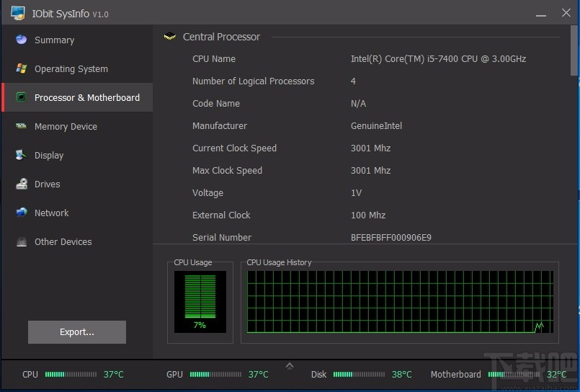Collapse the Central Processor section chevron

point(170,37)
